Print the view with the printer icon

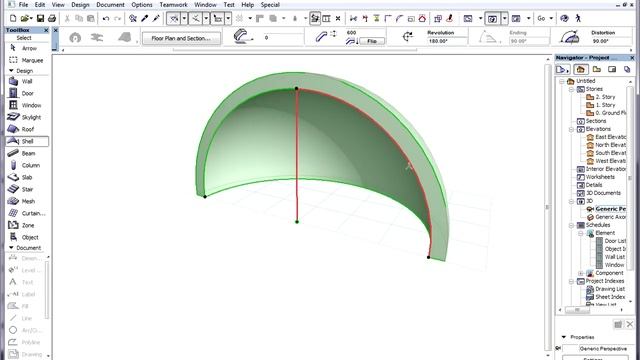click(x=52, y=18)
